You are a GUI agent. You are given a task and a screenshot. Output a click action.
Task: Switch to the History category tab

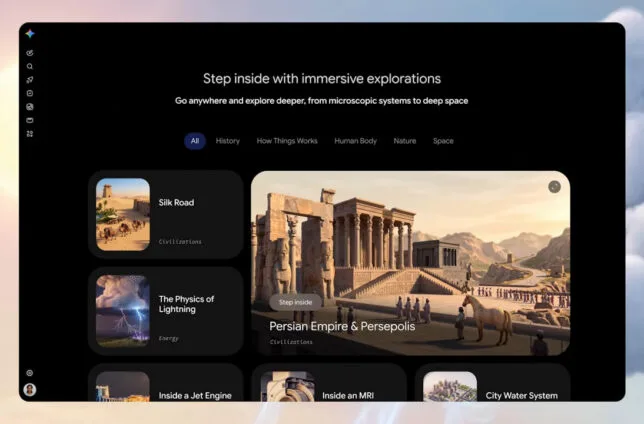(228, 141)
